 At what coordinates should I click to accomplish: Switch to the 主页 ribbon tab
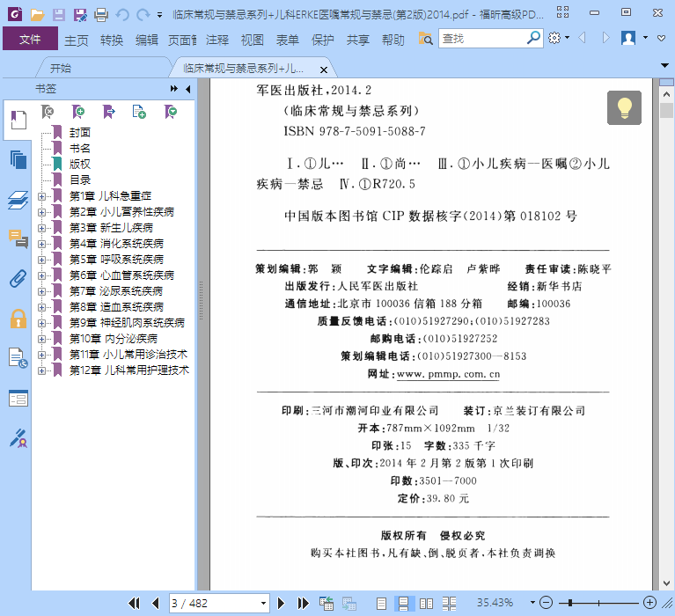point(77,40)
